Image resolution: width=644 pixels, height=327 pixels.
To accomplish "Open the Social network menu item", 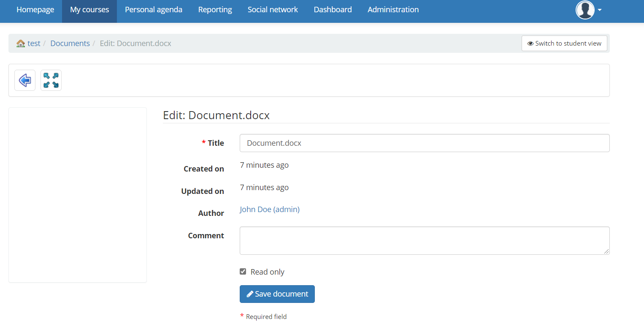I will coord(273,10).
